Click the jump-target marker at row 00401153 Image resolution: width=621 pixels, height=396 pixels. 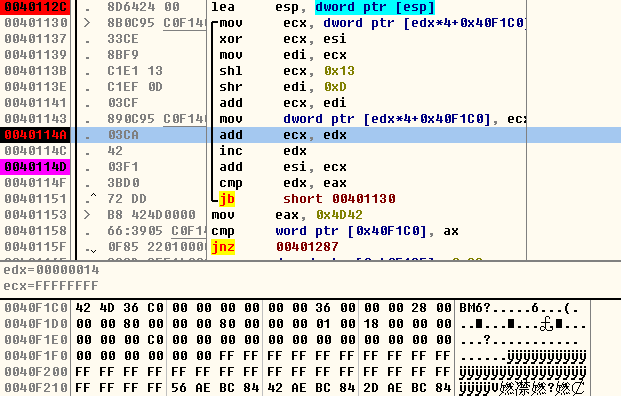click(x=87, y=215)
